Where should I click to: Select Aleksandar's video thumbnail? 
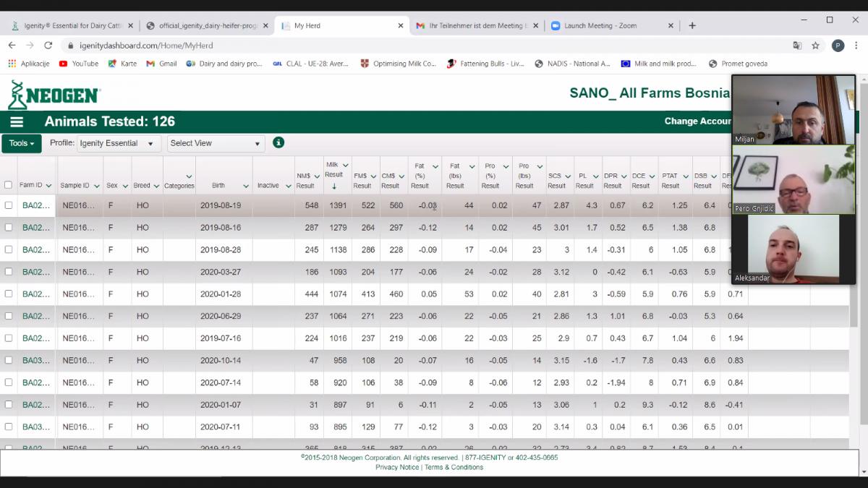pos(793,249)
